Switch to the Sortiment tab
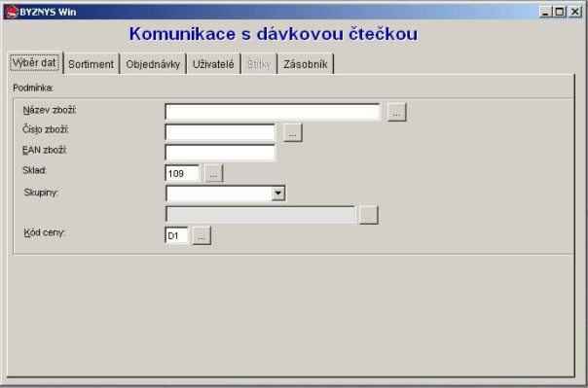Screen dimensions: 588x388 pyautogui.click(x=92, y=64)
